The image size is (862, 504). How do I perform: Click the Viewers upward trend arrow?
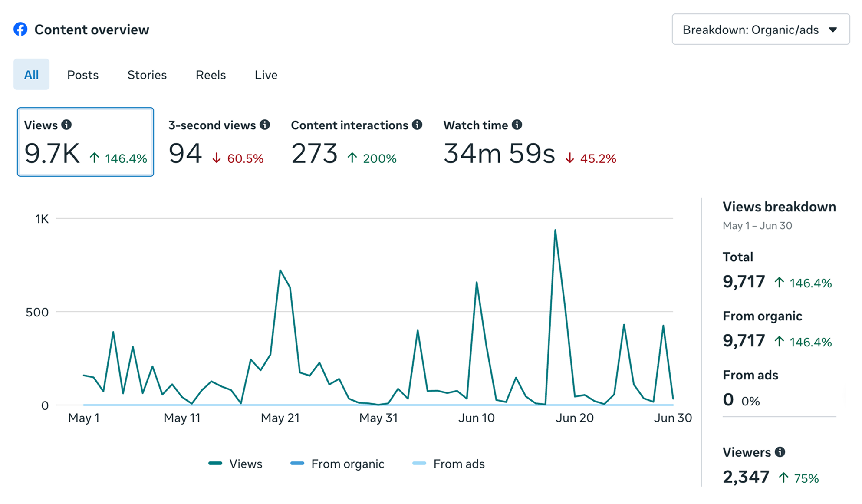(x=783, y=478)
